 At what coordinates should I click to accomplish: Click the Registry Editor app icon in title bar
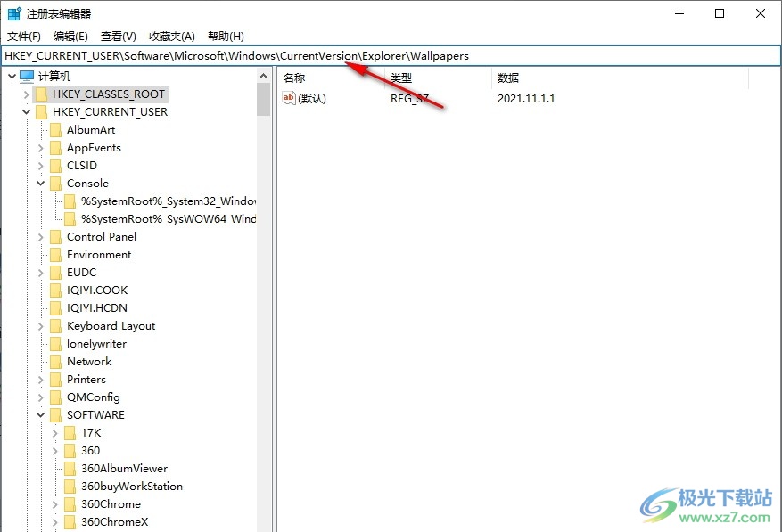click(x=14, y=13)
